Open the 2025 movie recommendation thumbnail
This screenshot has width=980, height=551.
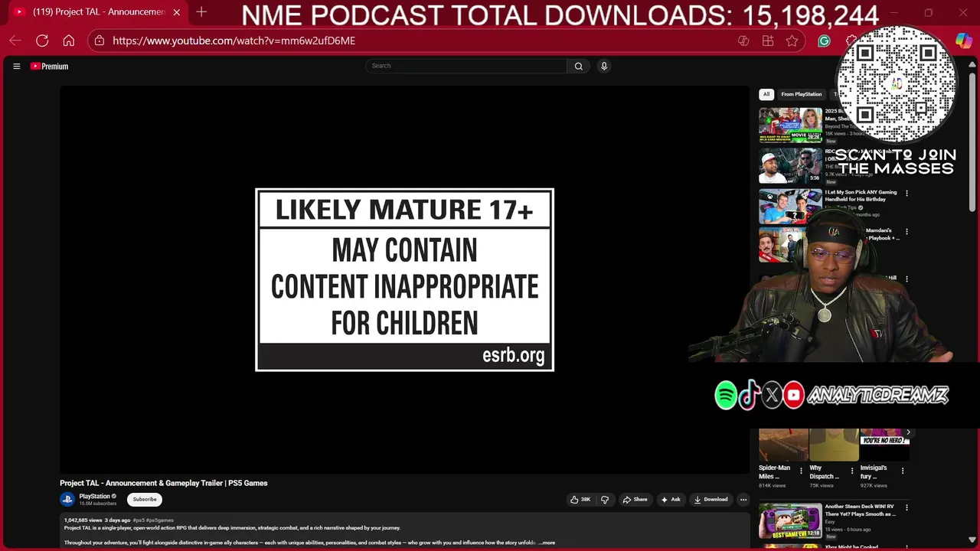tap(790, 125)
